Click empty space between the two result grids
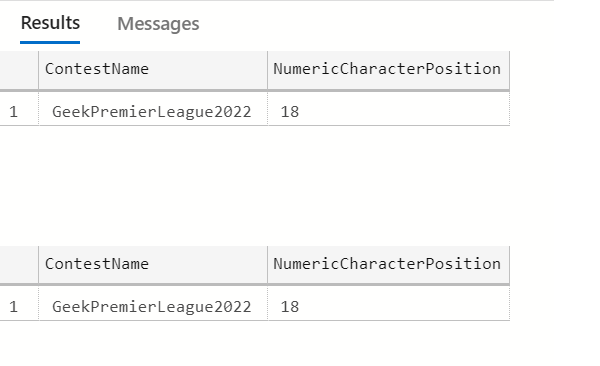The width and height of the screenshot is (600, 366). pos(255,186)
